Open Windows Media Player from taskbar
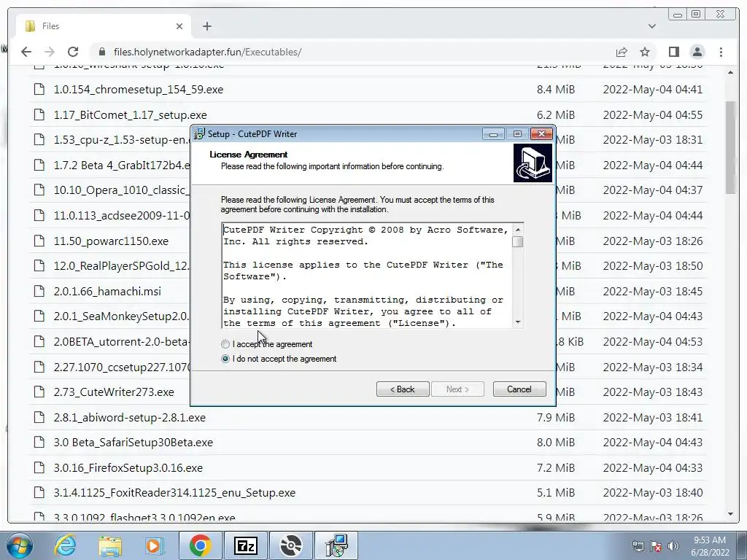This screenshot has width=747, height=560. (154, 545)
